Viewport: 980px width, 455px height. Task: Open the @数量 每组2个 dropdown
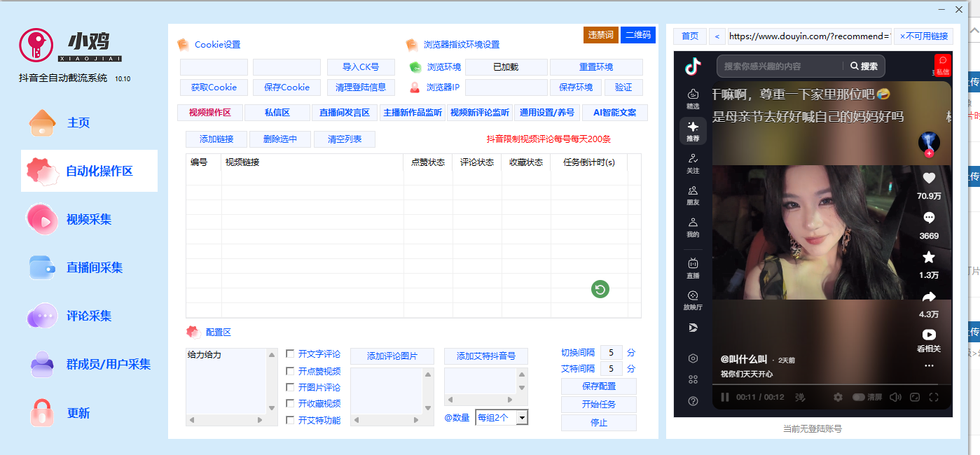(502, 417)
